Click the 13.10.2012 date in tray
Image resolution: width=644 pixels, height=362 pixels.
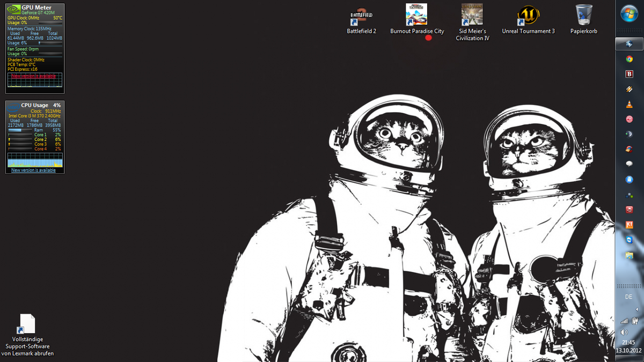point(629,350)
